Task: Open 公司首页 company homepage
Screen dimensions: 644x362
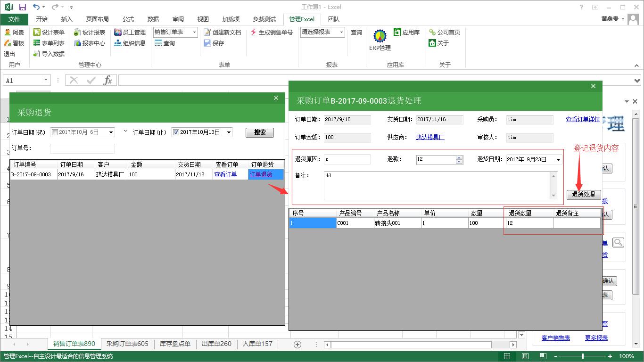Action: [444, 32]
